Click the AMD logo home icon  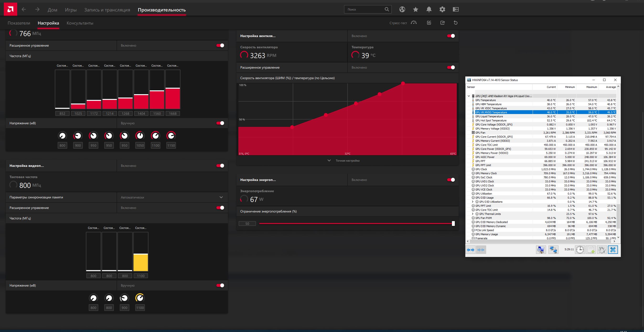pos(11,10)
